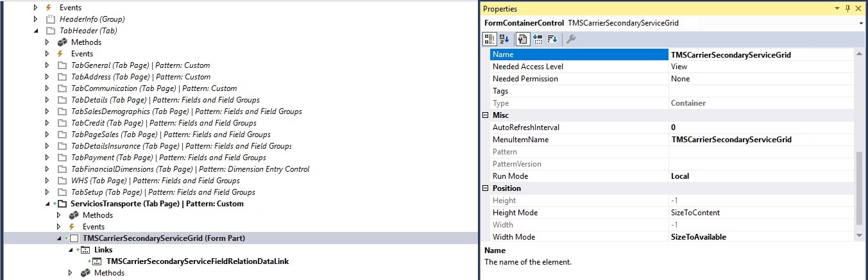Click the Links node icon
This screenshot has height=280, width=868.
click(85, 250)
